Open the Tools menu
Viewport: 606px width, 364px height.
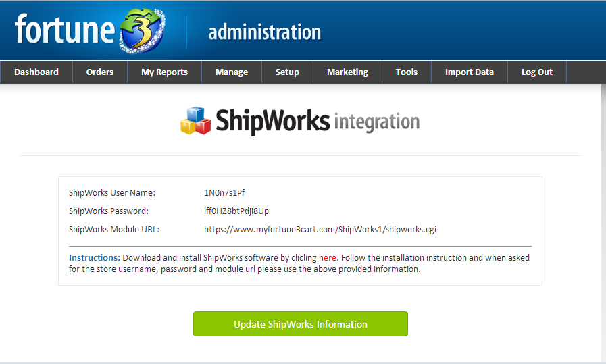[407, 72]
